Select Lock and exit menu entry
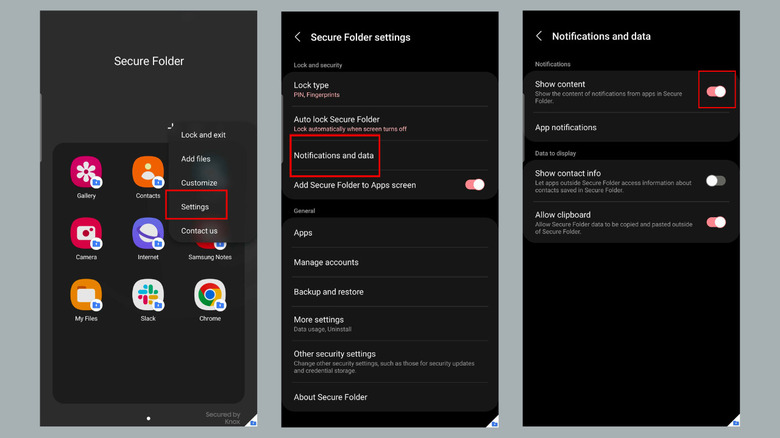This screenshot has width=780, height=438. point(203,135)
